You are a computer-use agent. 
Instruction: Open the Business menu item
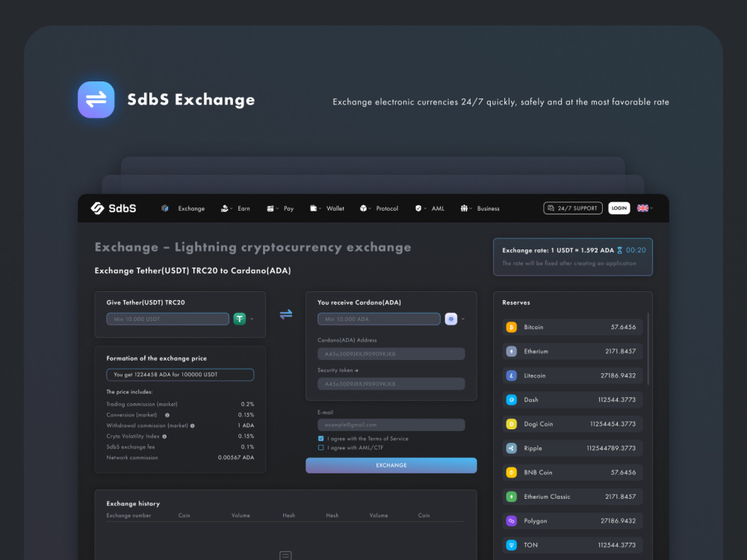489,208
